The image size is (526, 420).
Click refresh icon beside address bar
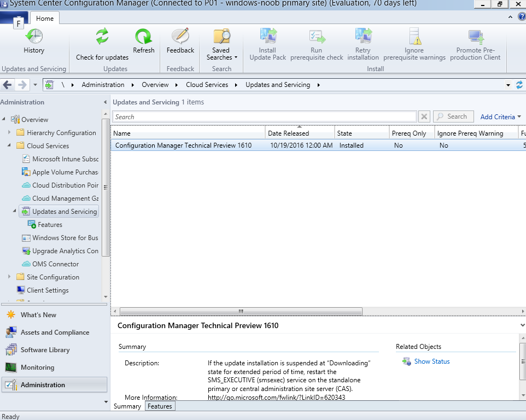tap(519, 85)
